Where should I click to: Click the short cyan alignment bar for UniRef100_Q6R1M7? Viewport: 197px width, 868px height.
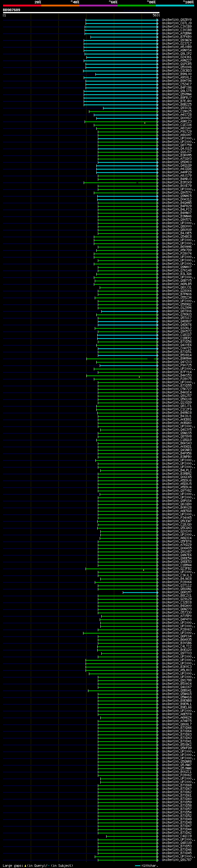[x=140, y=592]
